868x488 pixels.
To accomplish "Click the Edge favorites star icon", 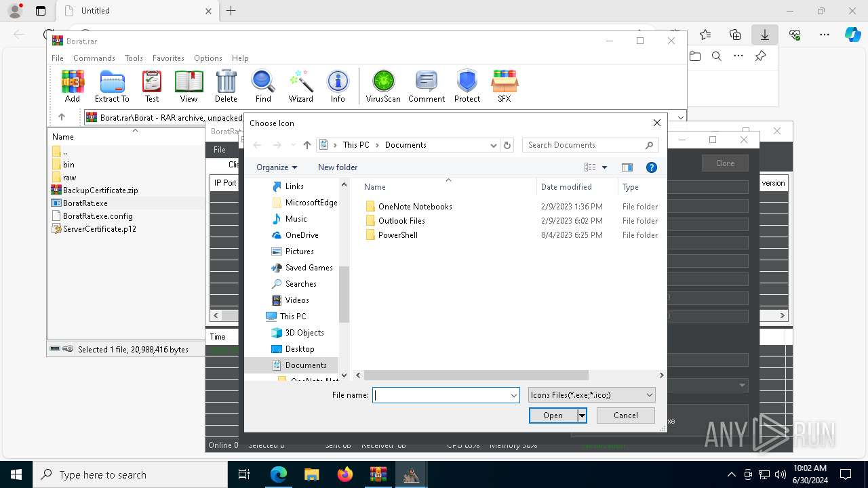I will tap(705, 35).
